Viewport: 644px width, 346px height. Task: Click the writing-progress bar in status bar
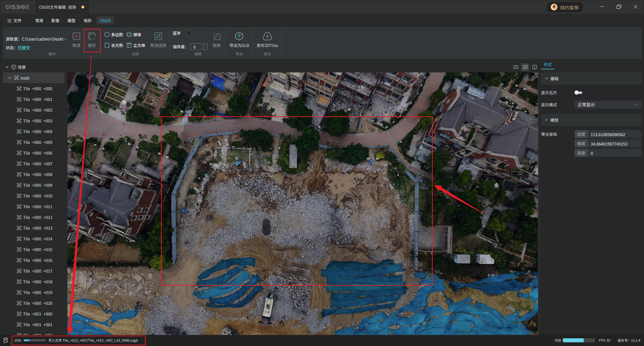[35, 340]
